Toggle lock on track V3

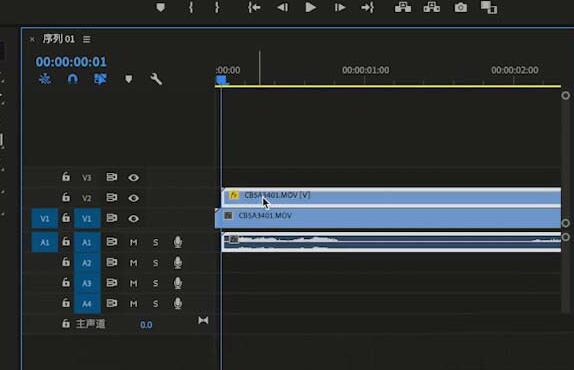(x=66, y=177)
